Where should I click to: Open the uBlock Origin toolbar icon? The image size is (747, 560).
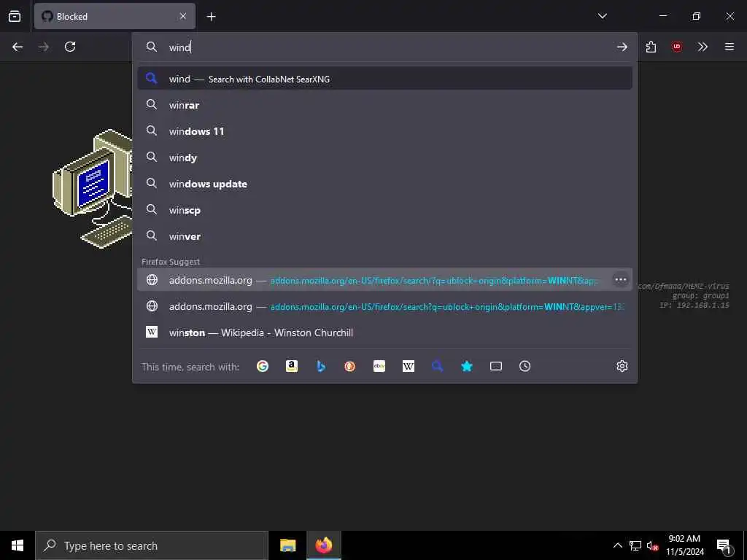point(676,47)
